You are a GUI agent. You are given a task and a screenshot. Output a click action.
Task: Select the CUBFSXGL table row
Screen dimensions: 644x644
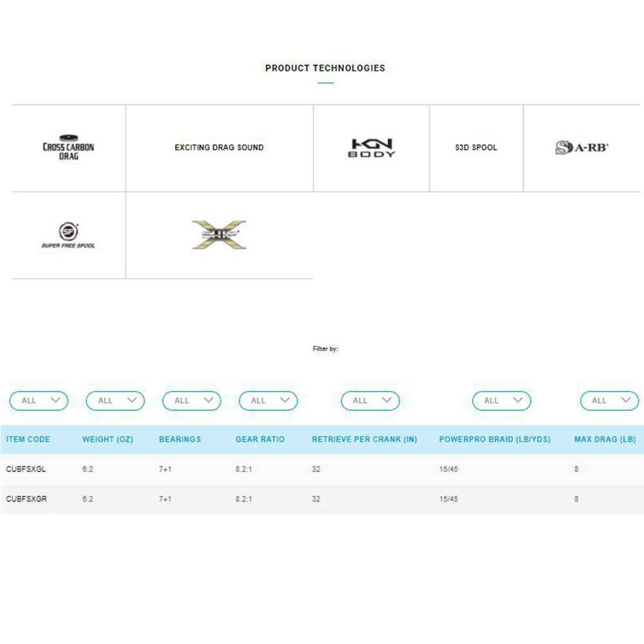(x=322, y=469)
